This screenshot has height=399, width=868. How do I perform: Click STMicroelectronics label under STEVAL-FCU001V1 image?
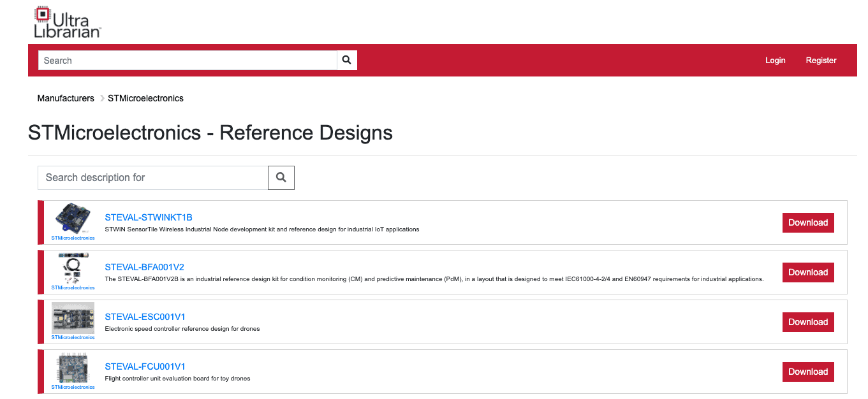[73, 387]
